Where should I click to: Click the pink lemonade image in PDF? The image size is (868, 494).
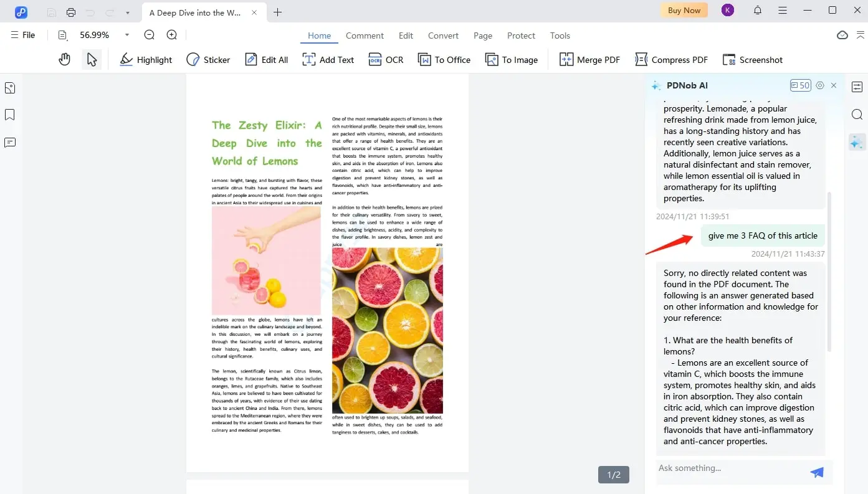coord(267,260)
